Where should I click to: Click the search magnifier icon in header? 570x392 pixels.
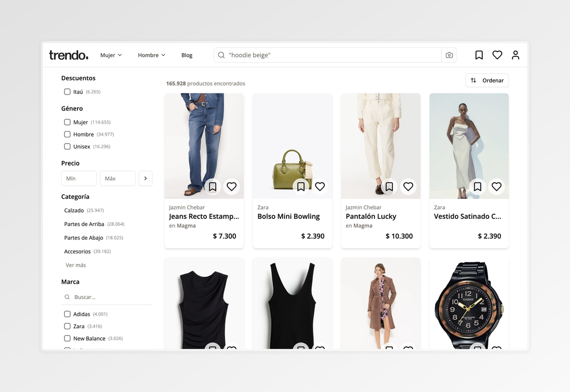click(221, 55)
